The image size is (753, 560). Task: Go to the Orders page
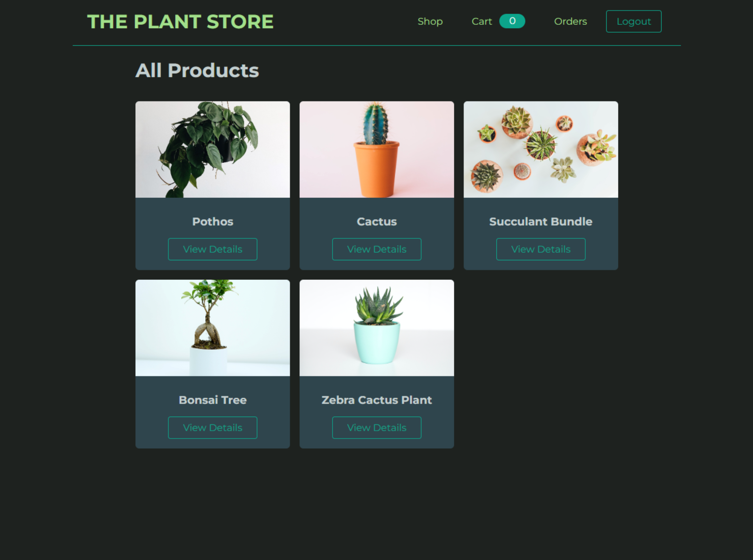click(570, 21)
